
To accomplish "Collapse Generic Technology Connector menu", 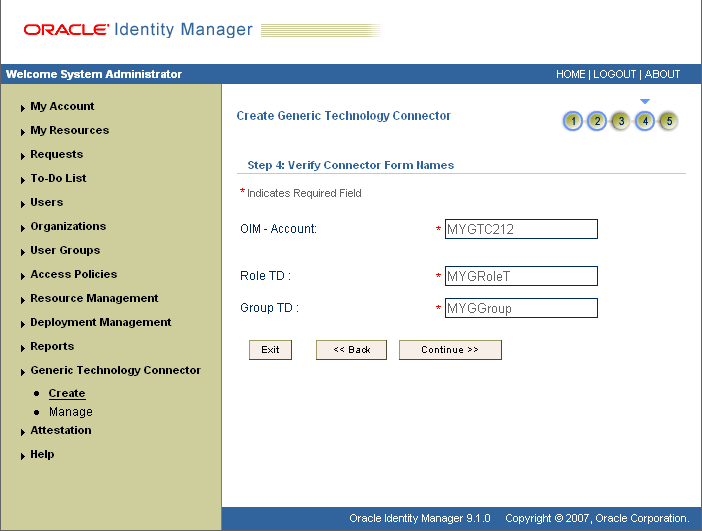I will (22, 372).
